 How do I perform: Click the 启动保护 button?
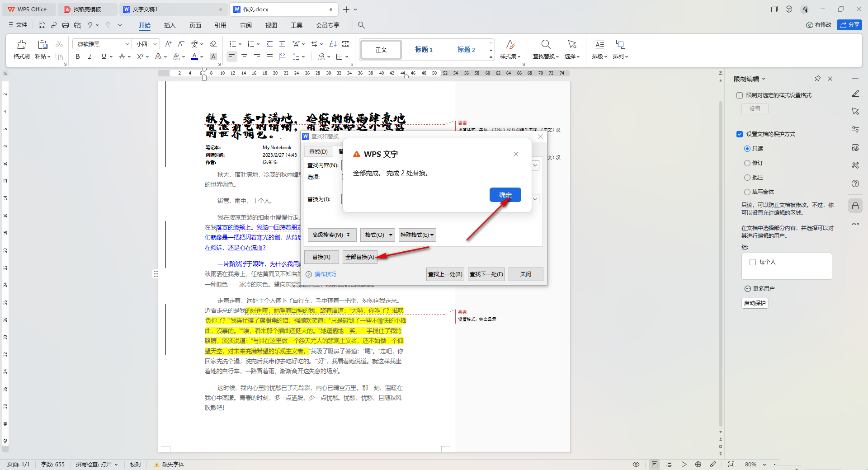[755, 303]
